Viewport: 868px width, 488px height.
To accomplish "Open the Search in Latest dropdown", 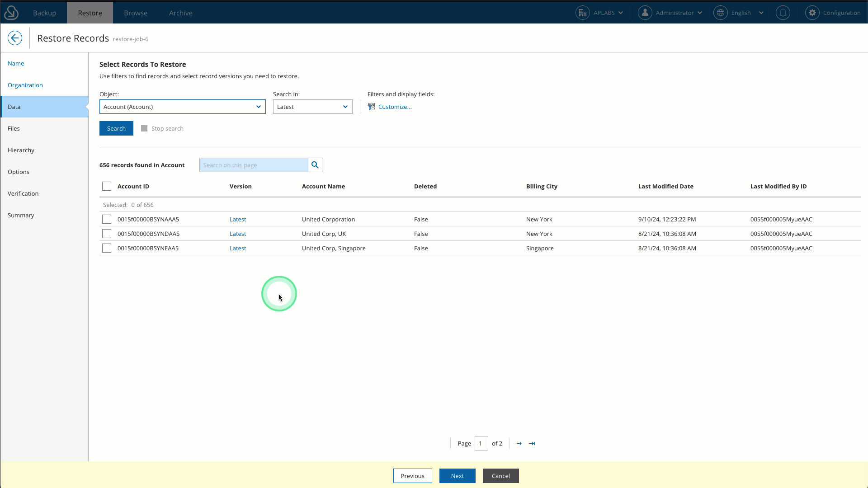I will tap(313, 107).
